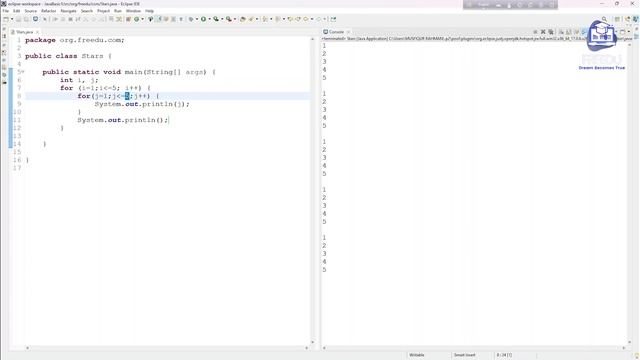Open the Coverage dropdown arrow
Image resolution: width=640 pixels, height=360 pixels.
click(222, 19)
